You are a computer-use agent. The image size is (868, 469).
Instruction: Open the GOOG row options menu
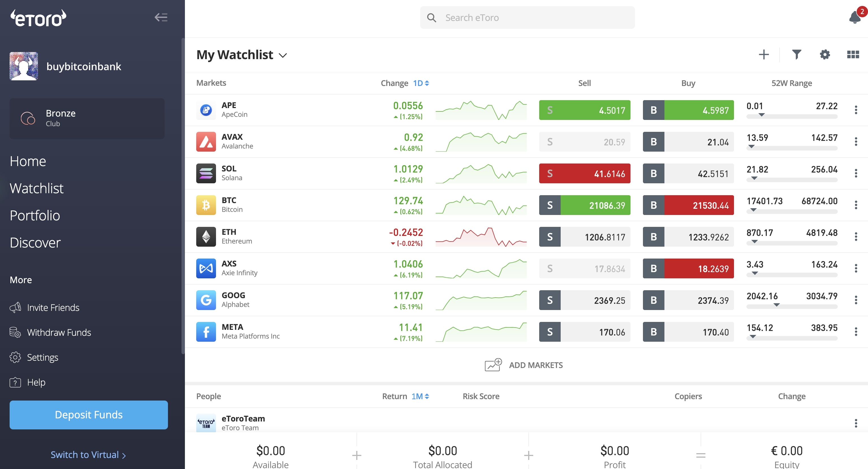pyautogui.click(x=856, y=300)
